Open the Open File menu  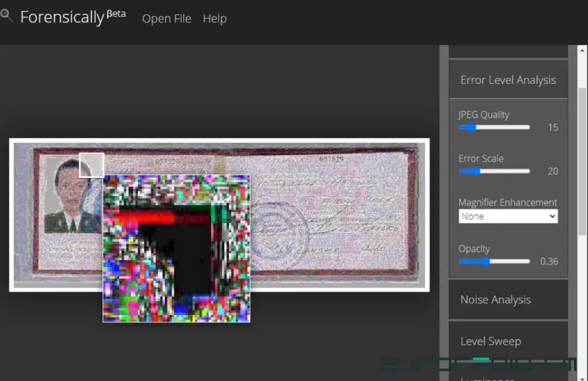167,18
